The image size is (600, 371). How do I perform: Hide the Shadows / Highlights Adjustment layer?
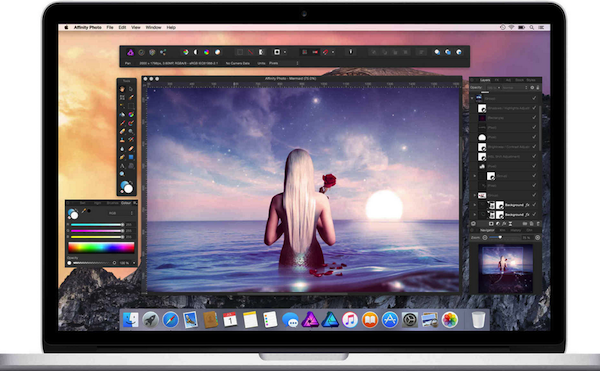(534, 108)
